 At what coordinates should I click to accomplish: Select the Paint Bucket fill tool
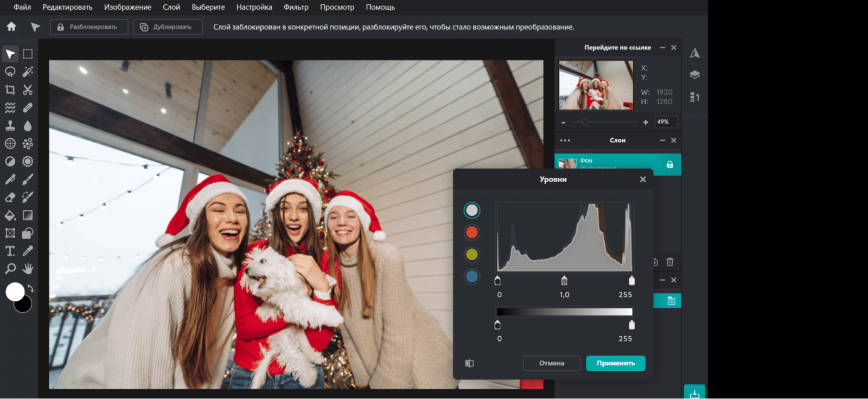click(x=10, y=215)
